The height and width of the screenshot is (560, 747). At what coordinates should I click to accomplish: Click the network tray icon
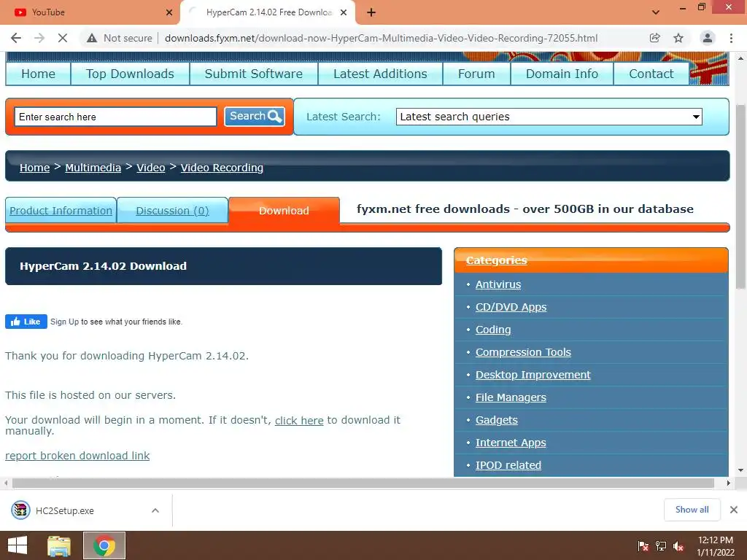pyautogui.click(x=661, y=546)
